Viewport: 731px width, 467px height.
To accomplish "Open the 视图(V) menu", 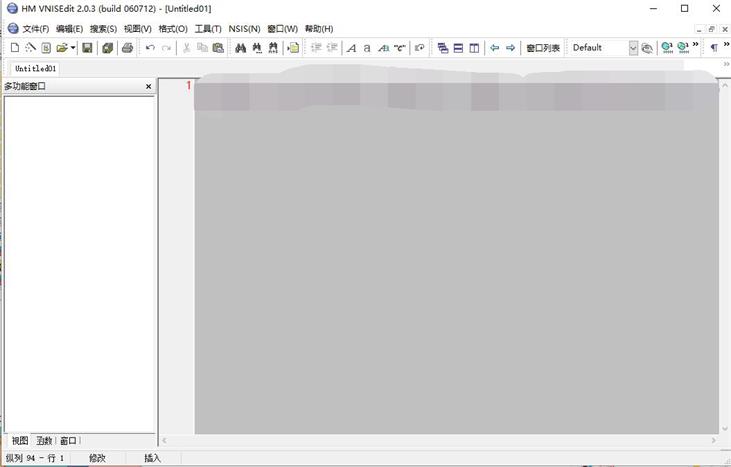I will [x=138, y=29].
